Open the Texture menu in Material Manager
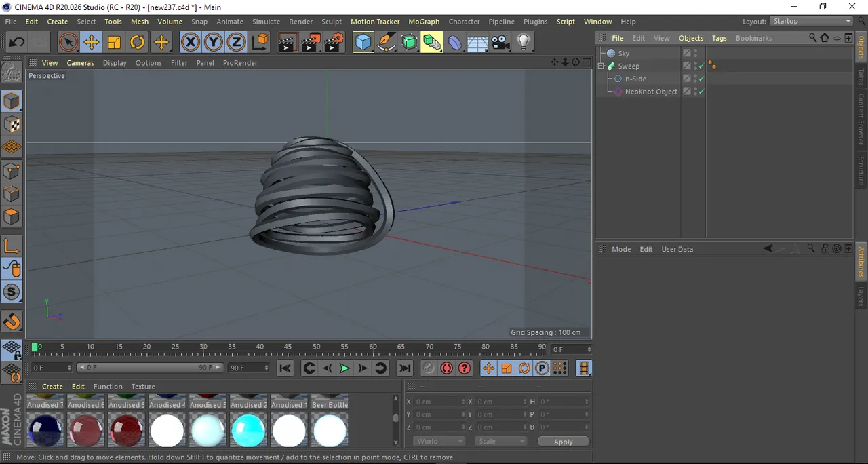The width and height of the screenshot is (868, 464). (x=142, y=387)
